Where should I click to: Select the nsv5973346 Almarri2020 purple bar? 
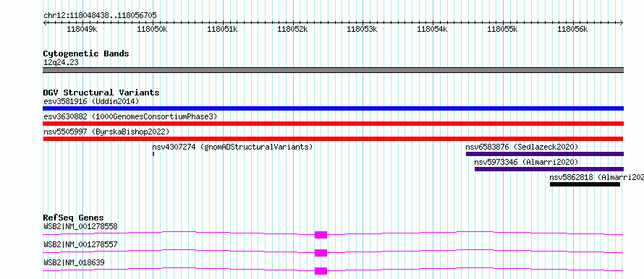tap(549, 169)
